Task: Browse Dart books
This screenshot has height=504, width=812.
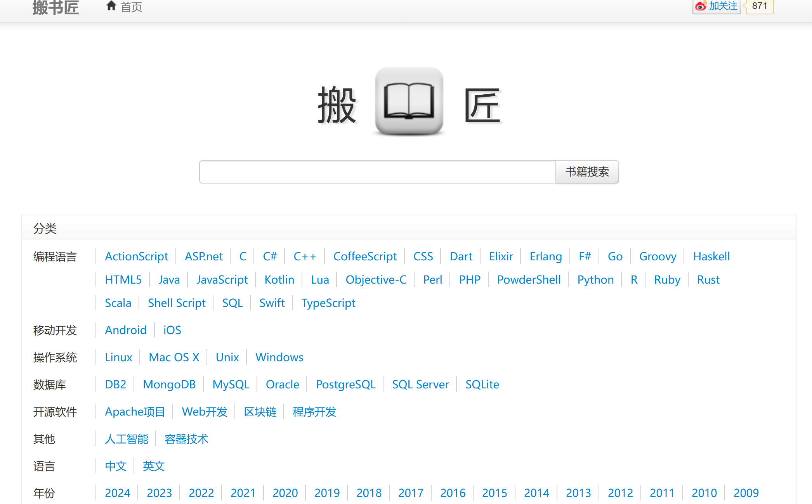Action: (x=461, y=256)
